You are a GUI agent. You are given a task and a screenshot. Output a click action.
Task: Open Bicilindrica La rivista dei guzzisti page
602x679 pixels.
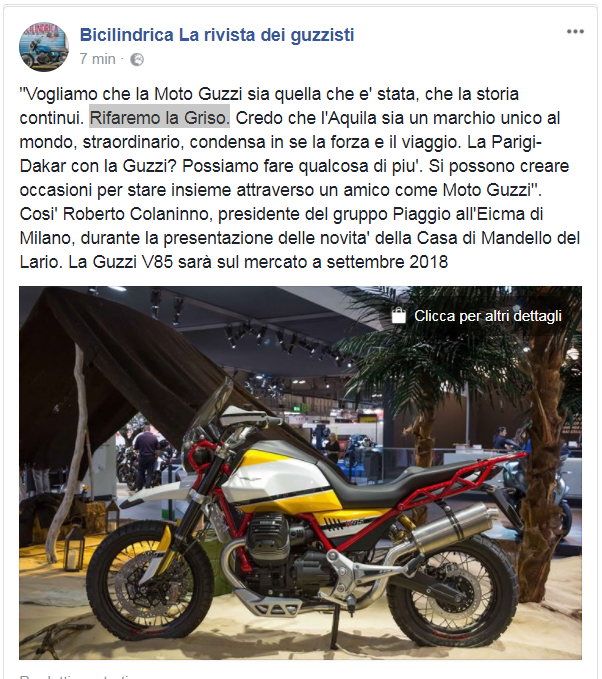(x=217, y=35)
